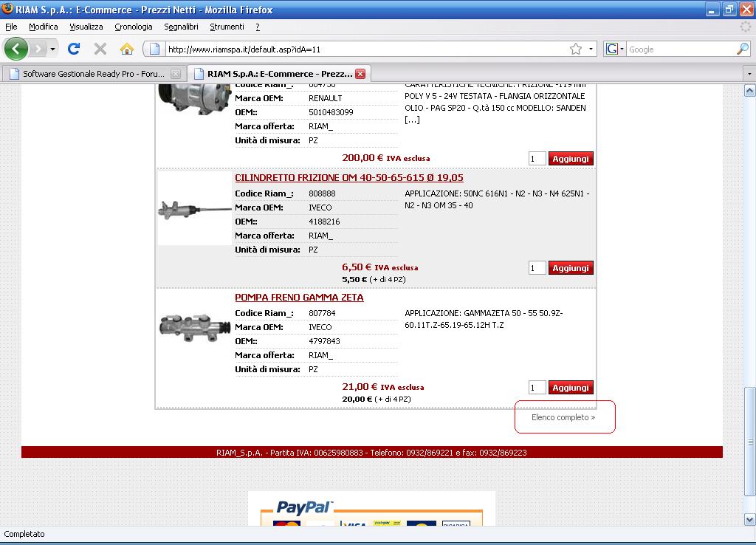Click the vertical scrollbar thumb
The height and width of the screenshot is (545, 756).
click(749, 442)
